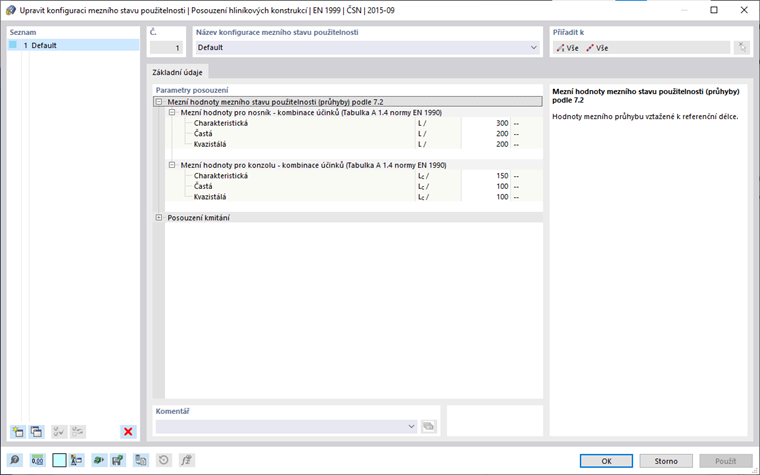Select the Kvazistálá row under konzolu
The height and width of the screenshot is (475, 760).
pos(354,197)
